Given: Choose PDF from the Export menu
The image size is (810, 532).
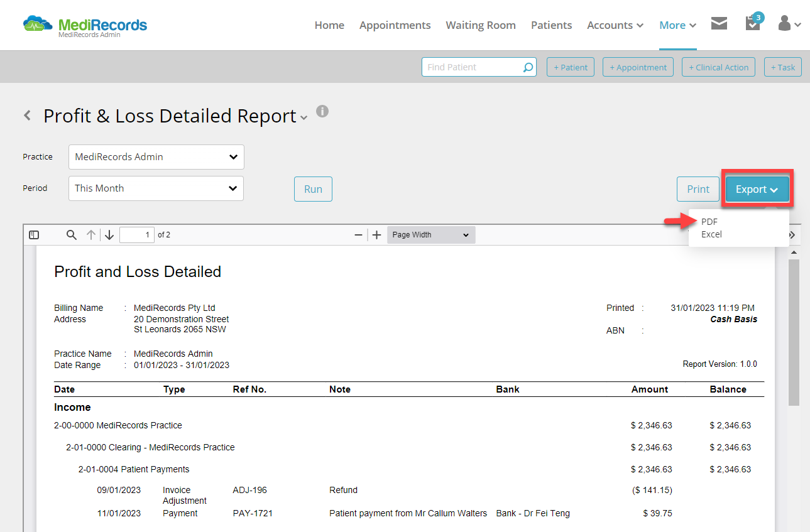Looking at the screenshot, I should coord(709,222).
